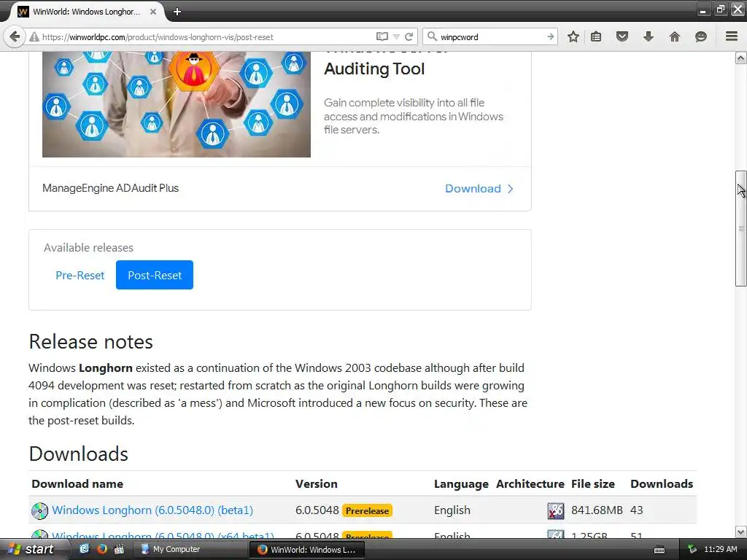The width and height of the screenshot is (747, 560).
Task: Open the on-screen keyboard tray icon
Action: pyautogui.click(x=659, y=550)
